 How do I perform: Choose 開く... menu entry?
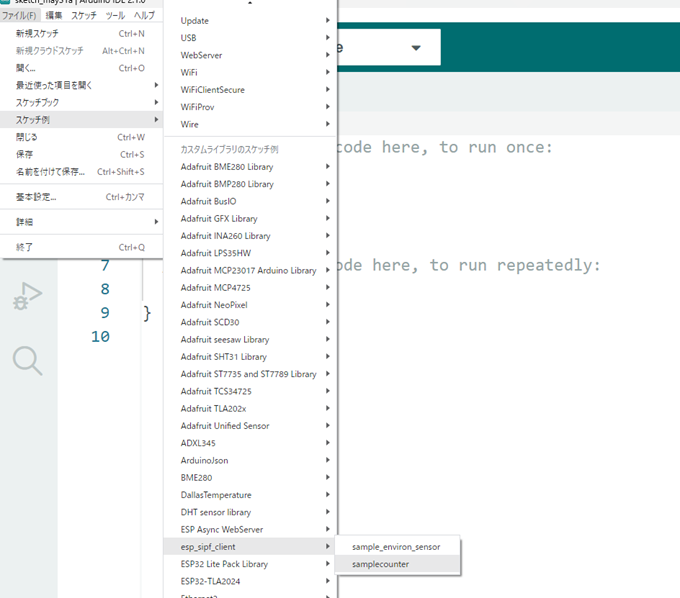[x=81, y=68]
